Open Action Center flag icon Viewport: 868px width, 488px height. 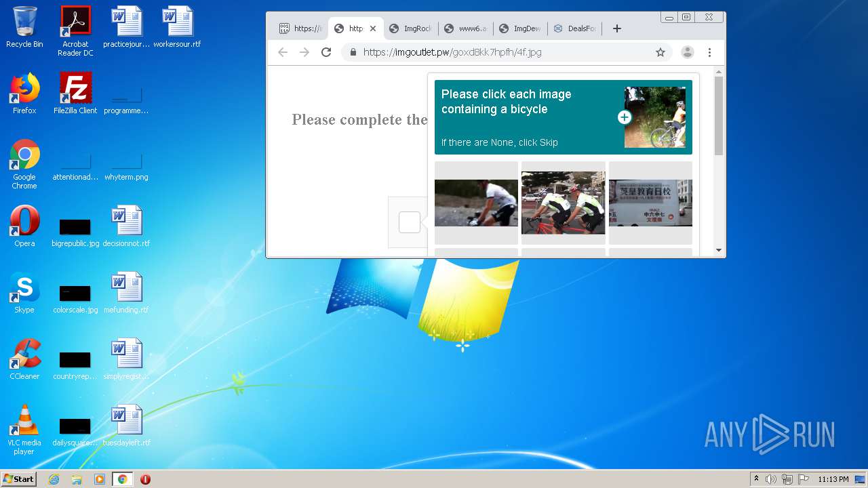tap(804, 479)
